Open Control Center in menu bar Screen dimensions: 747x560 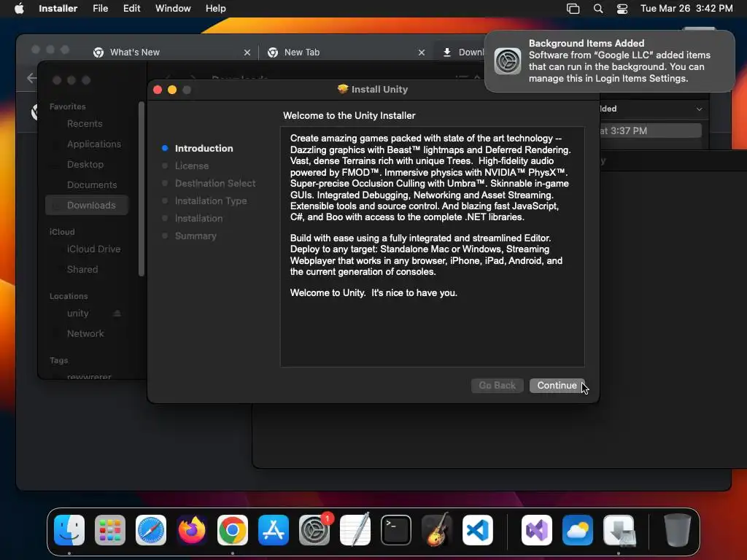[x=622, y=8]
